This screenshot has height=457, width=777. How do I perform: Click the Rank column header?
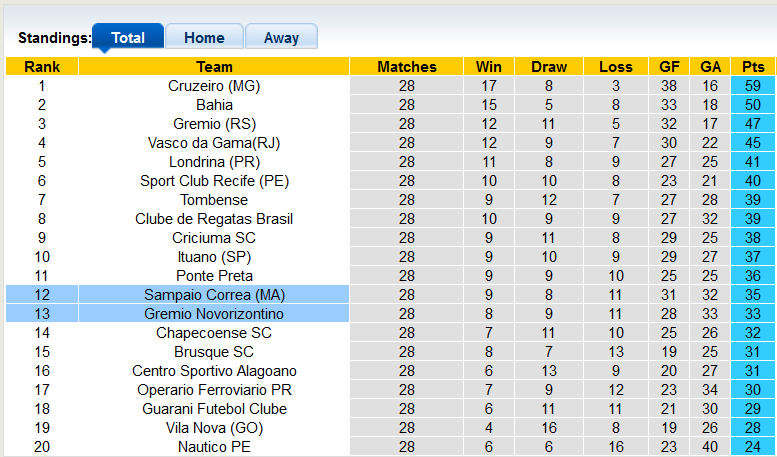click(x=42, y=66)
